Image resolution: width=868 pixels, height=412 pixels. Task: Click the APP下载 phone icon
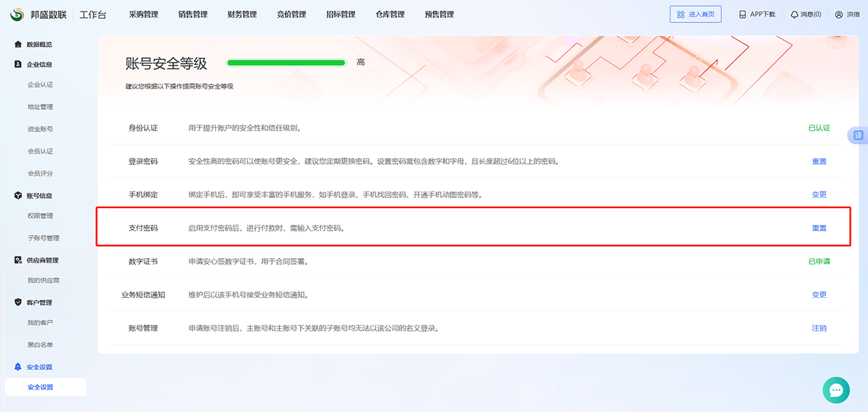coord(742,14)
